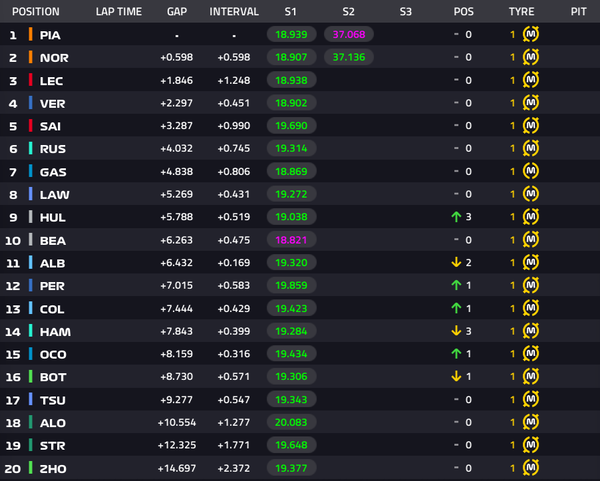Click the +2.297 gap for VER
Screen dimensions: 600x481
[x=176, y=103]
